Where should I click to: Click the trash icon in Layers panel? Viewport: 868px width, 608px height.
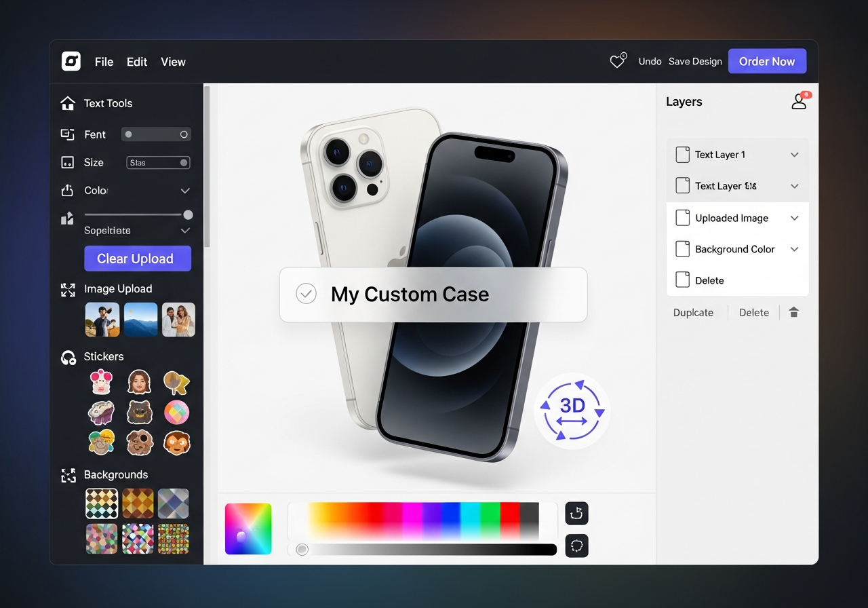[793, 312]
